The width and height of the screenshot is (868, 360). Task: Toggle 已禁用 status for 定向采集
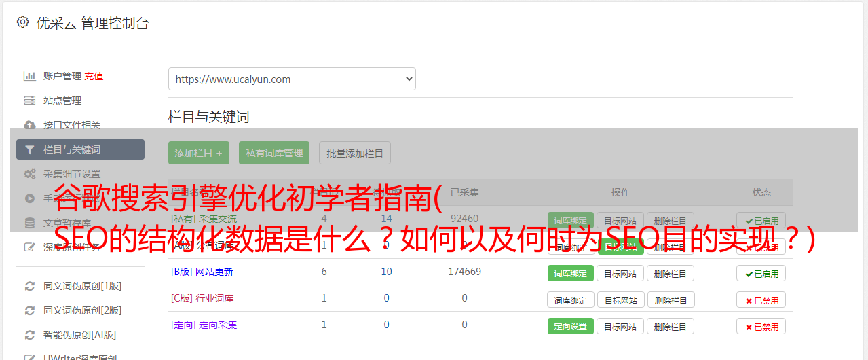point(761,326)
